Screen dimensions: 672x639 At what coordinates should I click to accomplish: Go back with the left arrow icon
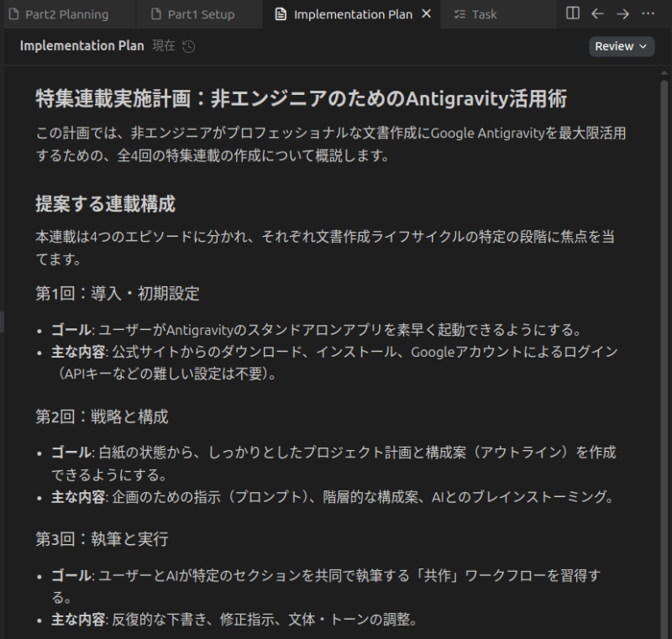[598, 13]
